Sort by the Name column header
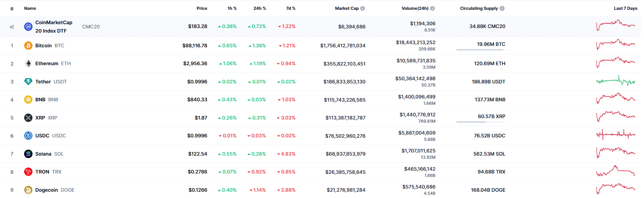This screenshot has width=644, height=198. 30,8
